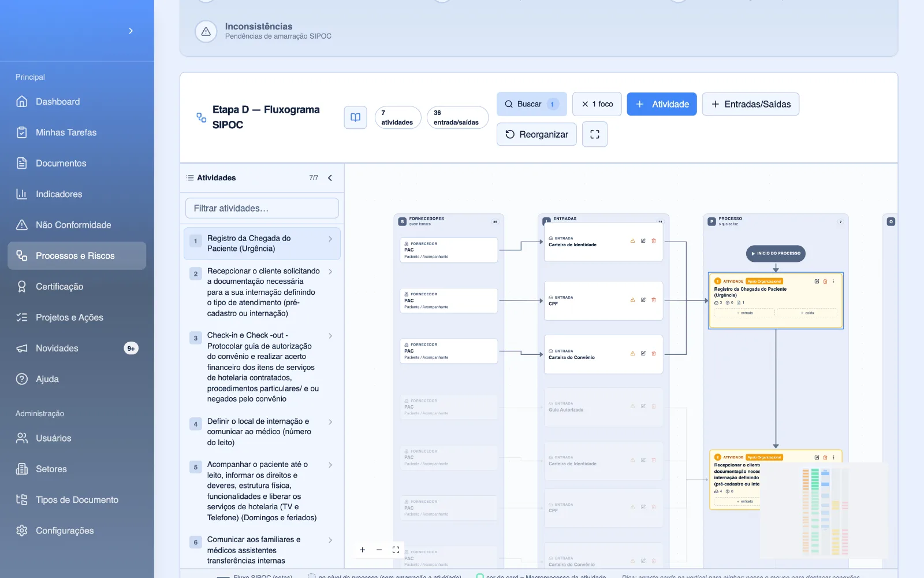Click the Buscar button
Viewport: 924px width, 578px height.
(x=531, y=104)
